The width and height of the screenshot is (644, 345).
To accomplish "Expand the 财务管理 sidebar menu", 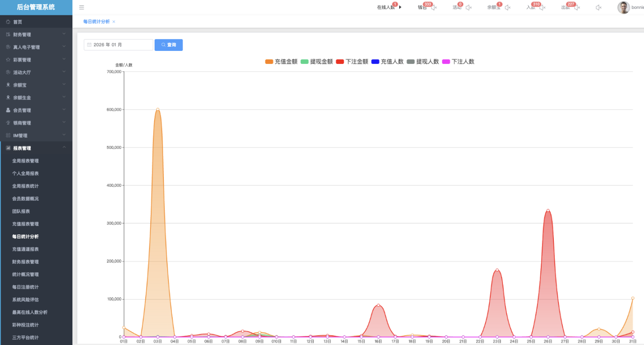I will tap(36, 35).
